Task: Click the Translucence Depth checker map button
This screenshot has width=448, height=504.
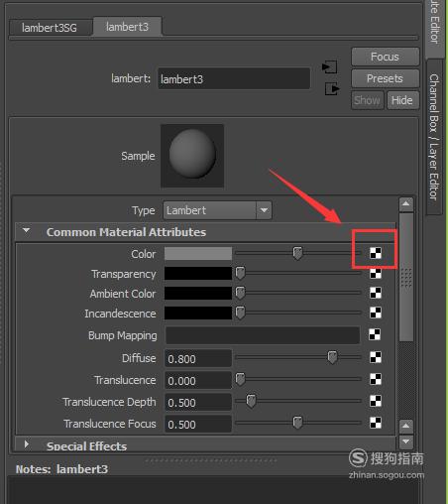Action: (376, 401)
